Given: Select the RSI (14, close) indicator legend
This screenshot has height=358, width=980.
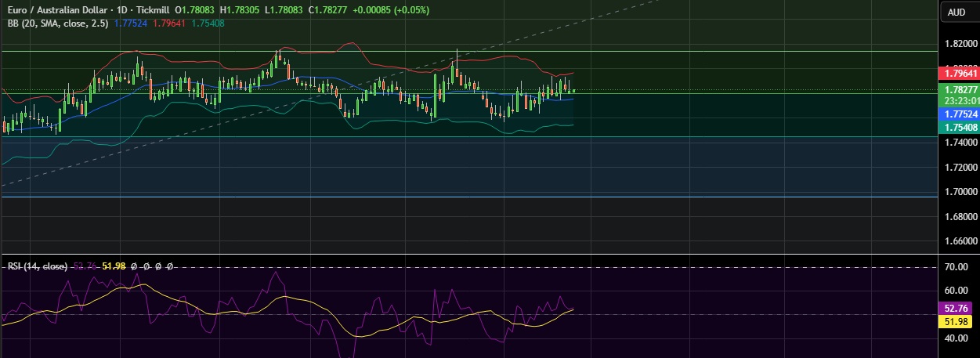Looking at the screenshot, I should click(36, 266).
